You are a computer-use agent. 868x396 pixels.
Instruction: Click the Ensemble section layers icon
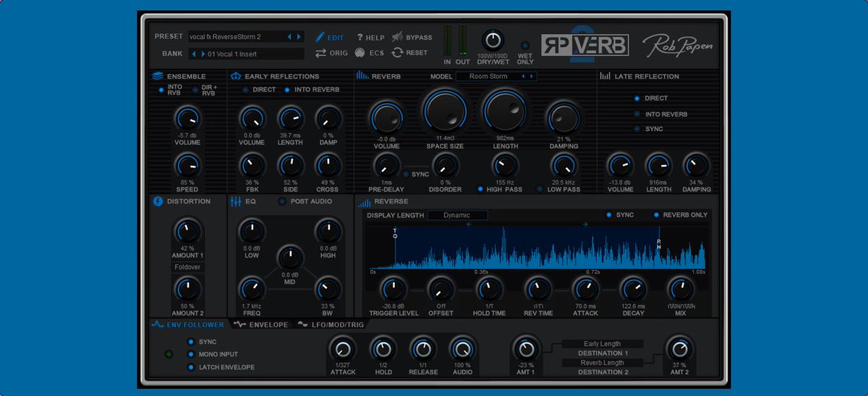158,76
